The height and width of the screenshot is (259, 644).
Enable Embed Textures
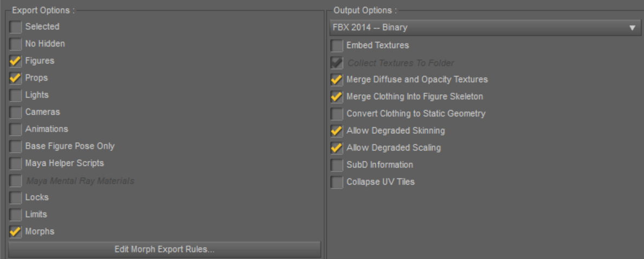point(337,46)
